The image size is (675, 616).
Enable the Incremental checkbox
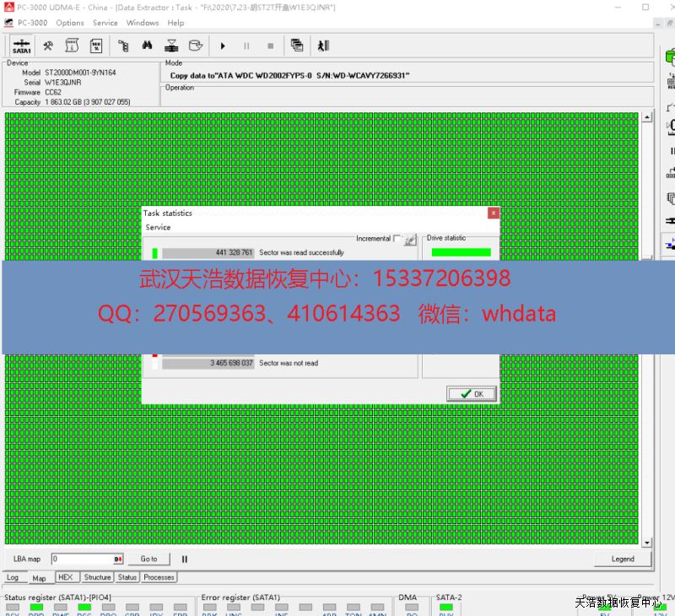point(397,239)
